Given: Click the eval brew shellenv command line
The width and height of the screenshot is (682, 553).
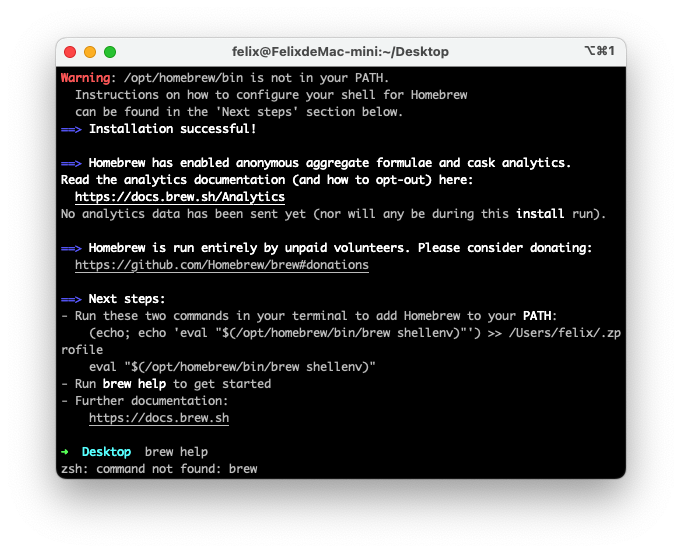Looking at the screenshot, I should pyautogui.click(x=232, y=367).
